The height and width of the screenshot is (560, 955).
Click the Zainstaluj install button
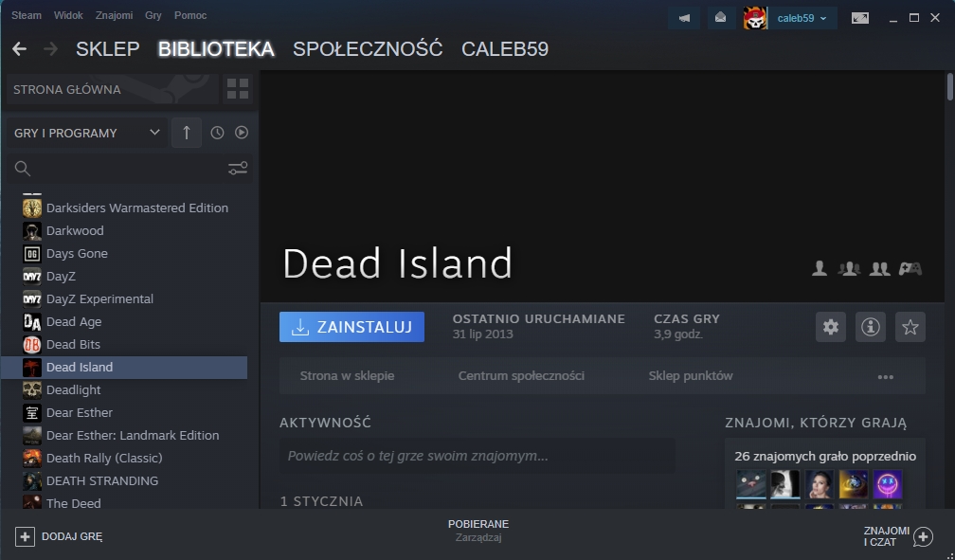[x=351, y=327]
